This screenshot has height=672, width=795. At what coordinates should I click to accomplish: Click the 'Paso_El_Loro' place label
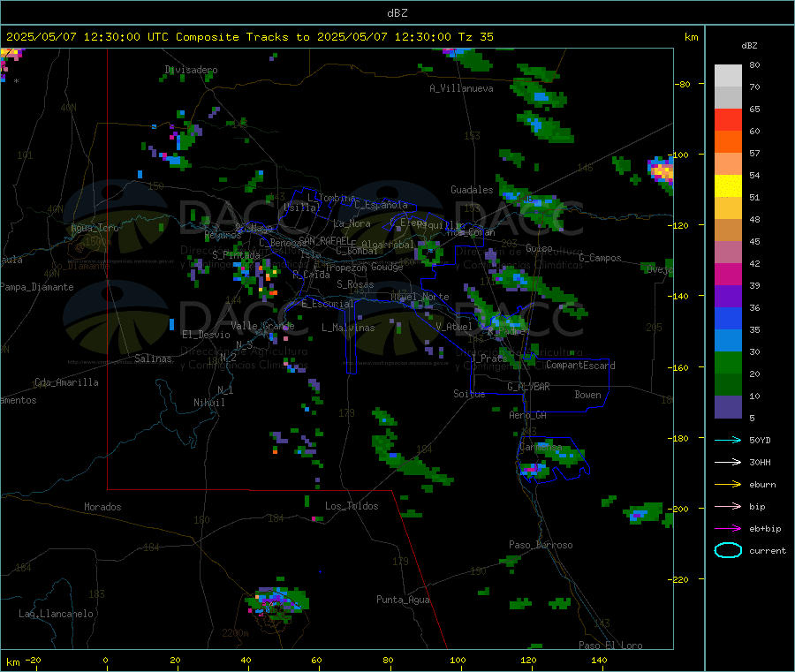(x=610, y=646)
